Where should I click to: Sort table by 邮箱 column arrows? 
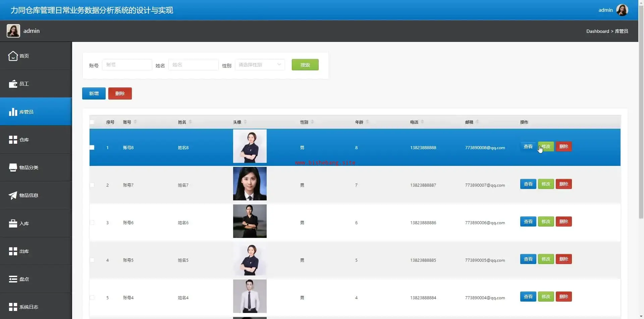[477, 122]
